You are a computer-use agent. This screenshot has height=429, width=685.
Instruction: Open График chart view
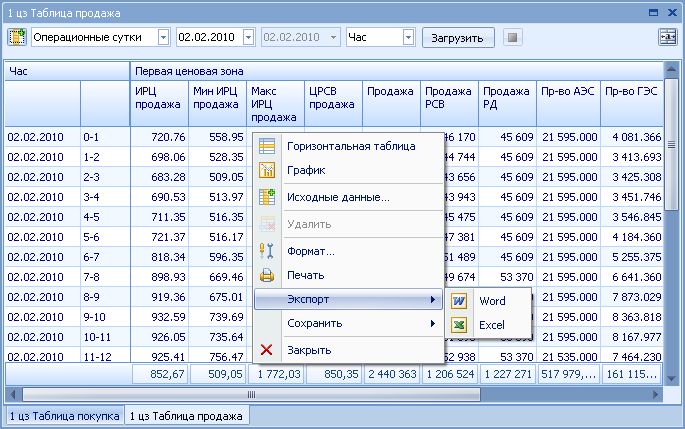304,171
